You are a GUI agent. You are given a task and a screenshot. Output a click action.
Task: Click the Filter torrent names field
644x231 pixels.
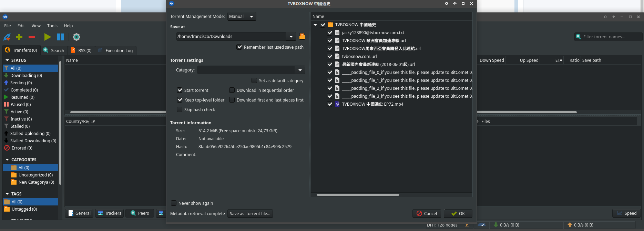609,37
